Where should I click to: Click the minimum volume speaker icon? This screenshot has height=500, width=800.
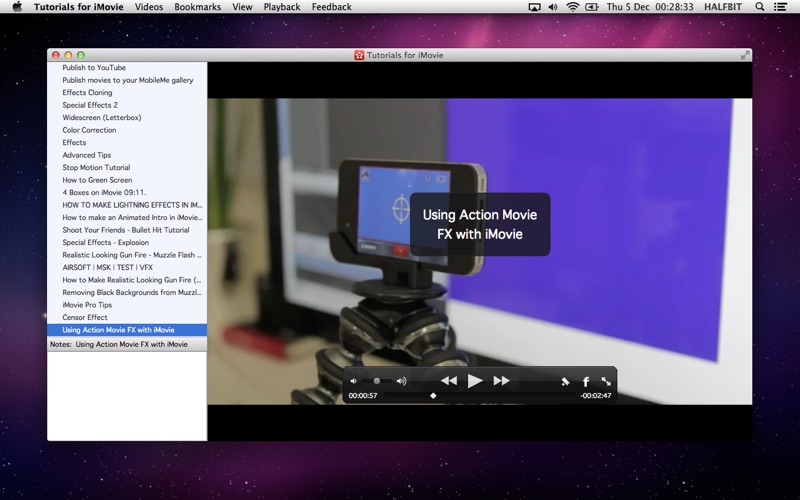coord(354,381)
